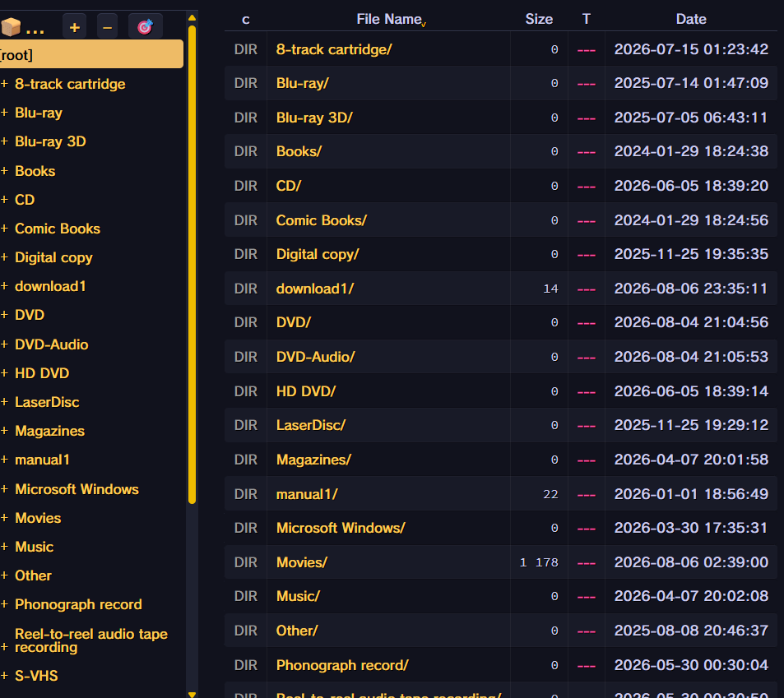Expand the Blu-ray 3D tree node
The width and height of the screenshot is (784, 698).
point(4,141)
